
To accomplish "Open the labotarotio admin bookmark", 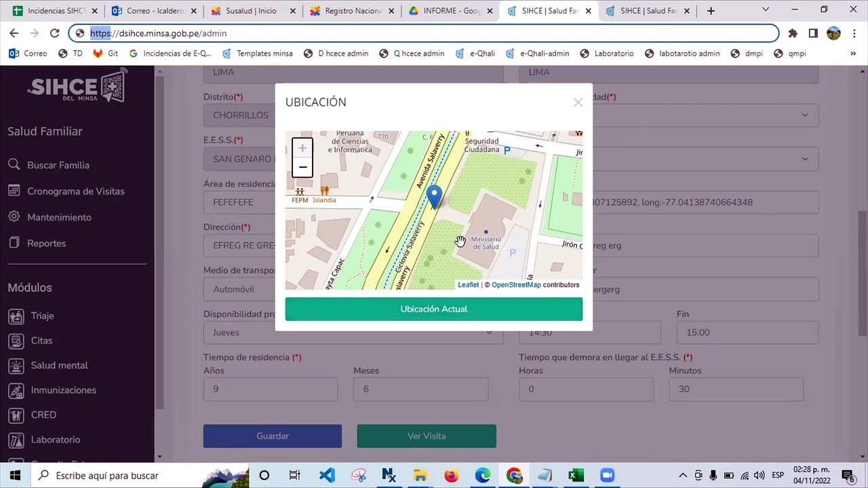I will tap(682, 54).
